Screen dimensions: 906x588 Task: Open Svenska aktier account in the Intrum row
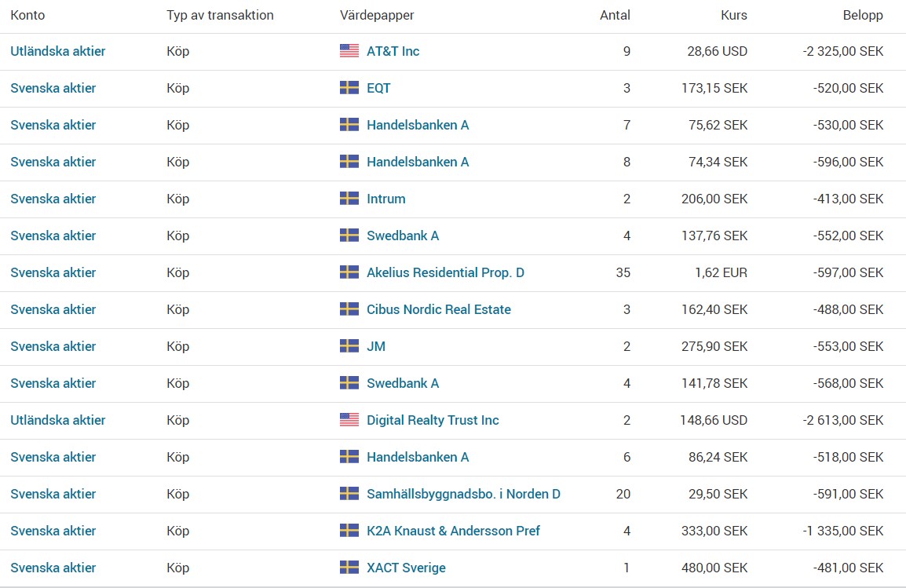click(53, 199)
